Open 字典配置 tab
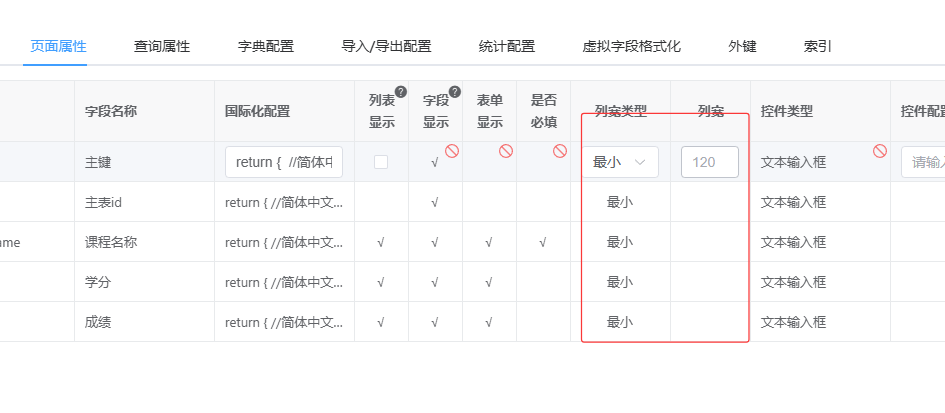This screenshot has height=413, width=945. tap(266, 46)
